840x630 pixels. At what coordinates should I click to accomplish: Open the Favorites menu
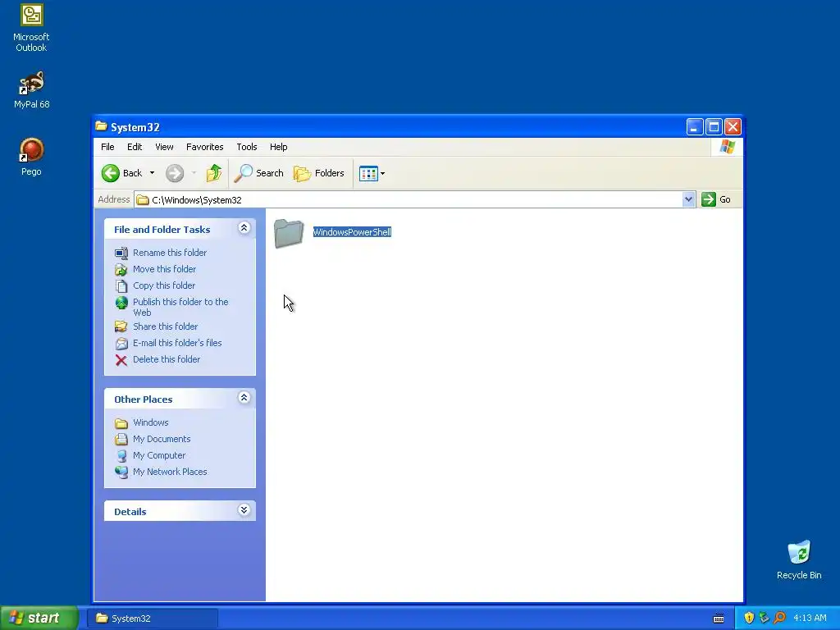coord(204,147)
